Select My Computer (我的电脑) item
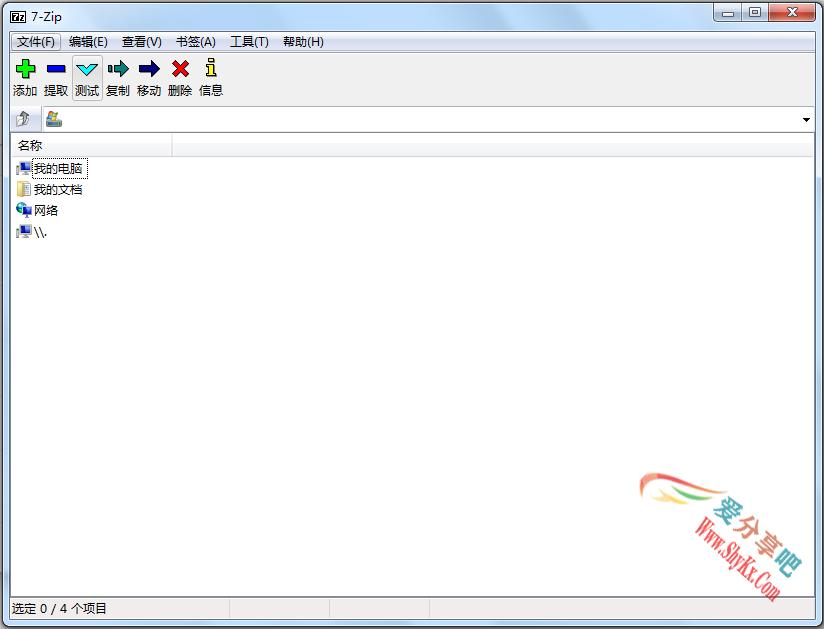 click(58, 168)
